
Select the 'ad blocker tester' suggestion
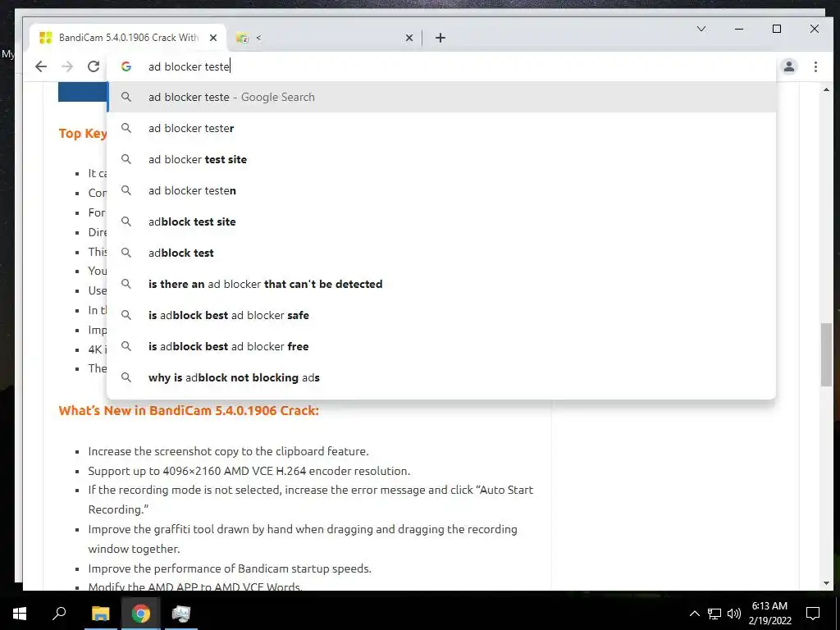click(441, 128)
